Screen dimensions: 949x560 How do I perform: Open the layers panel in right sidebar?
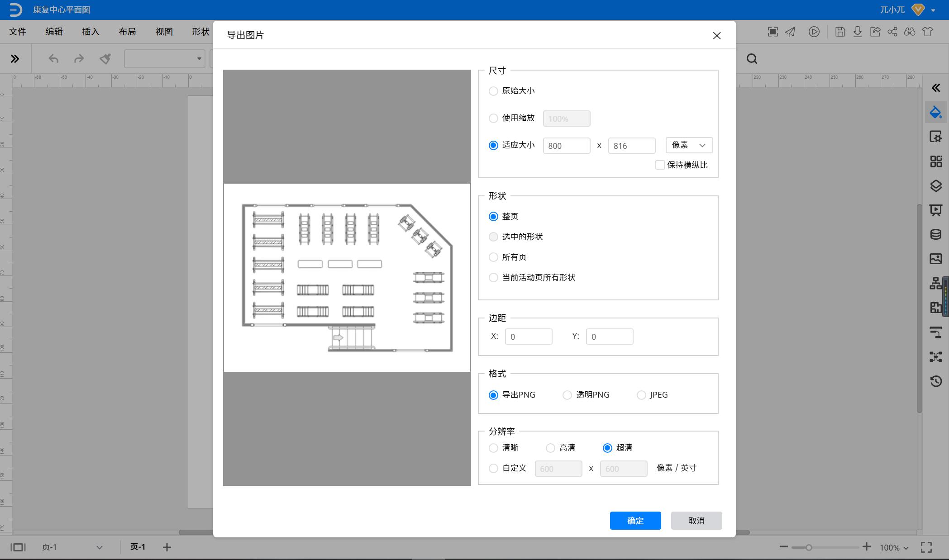click(x=936, y=186)
